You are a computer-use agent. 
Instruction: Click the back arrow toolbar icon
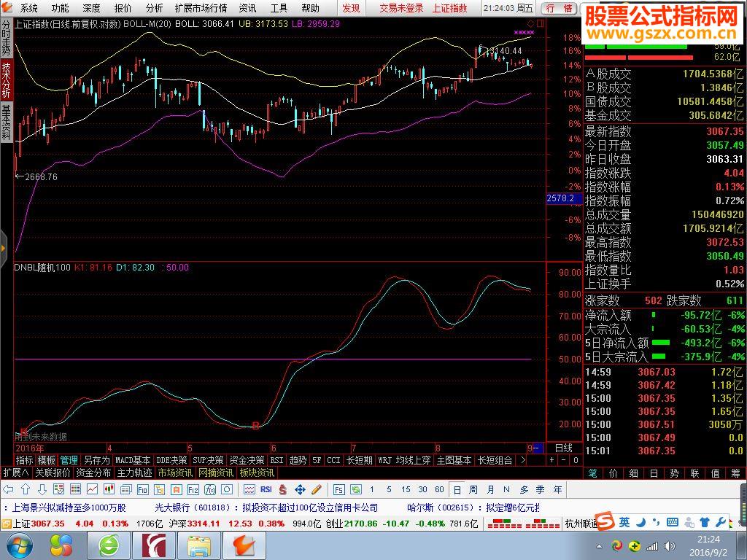(x=9, y=489)
